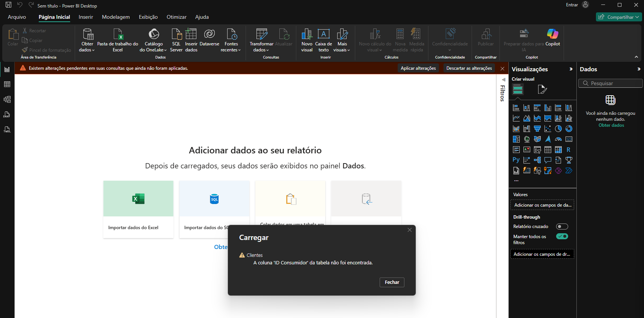
Task: Select the gauge visual
Action: click(558, 139)
